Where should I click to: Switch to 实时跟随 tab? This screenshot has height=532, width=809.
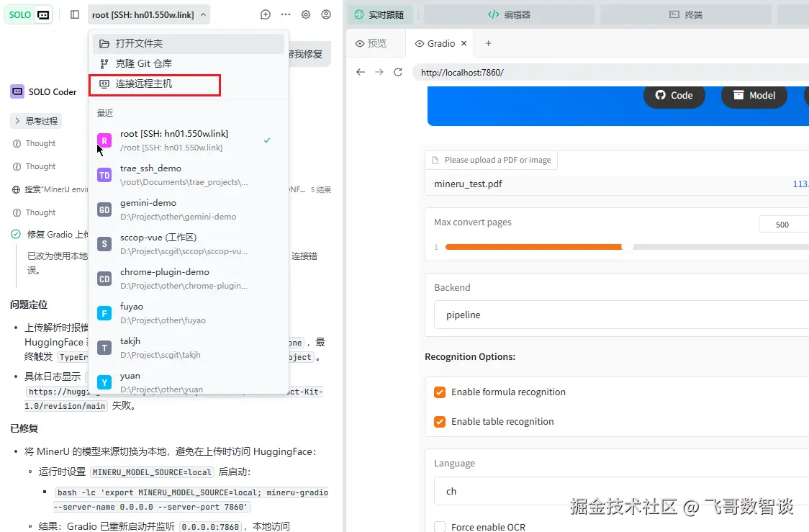click(x=381, y=14)
